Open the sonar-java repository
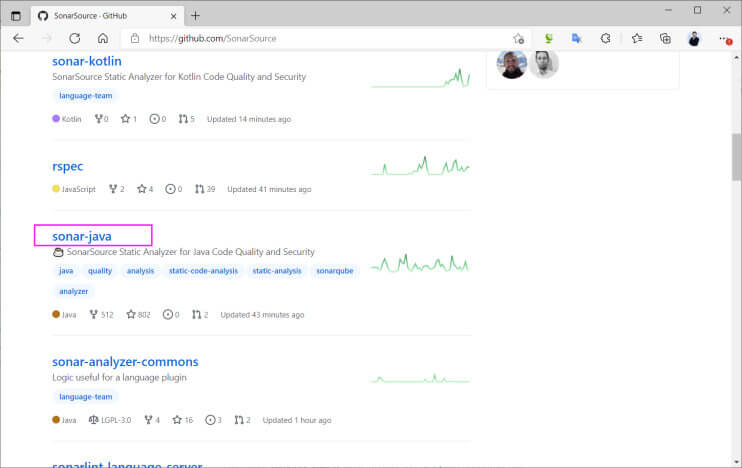This screenshot has height=468, width=742. 82,236
